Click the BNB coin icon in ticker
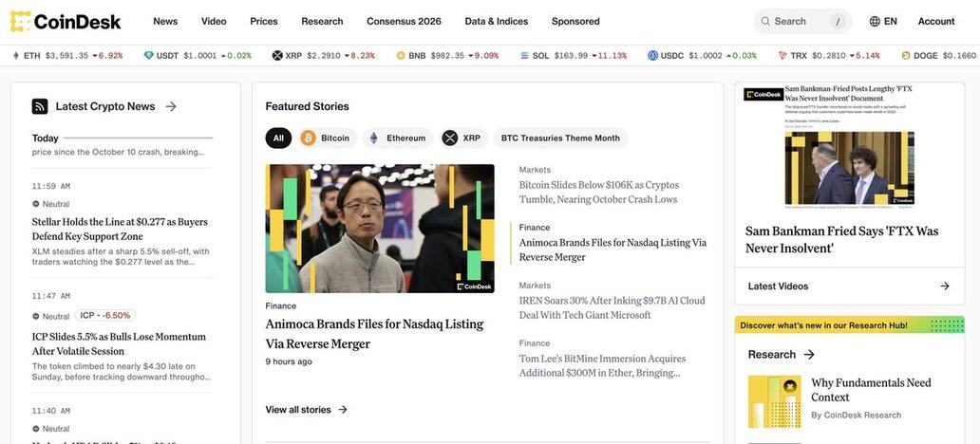Viewport: 980px width, 444px height. (401, 56)
